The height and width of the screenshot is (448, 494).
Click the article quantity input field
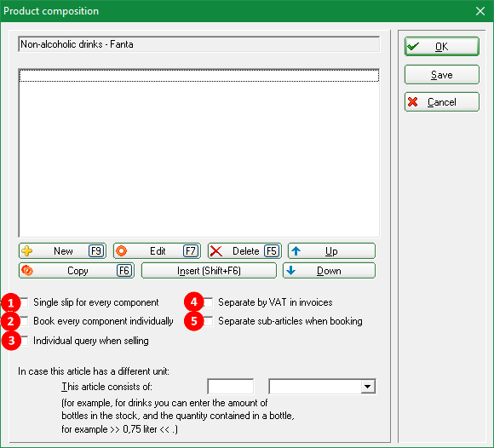coord(231,387)
